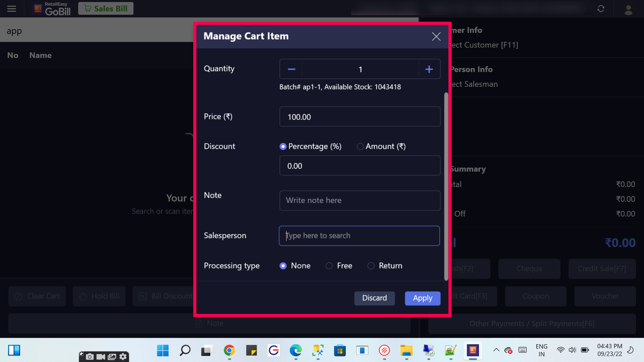Open File Explorer from taskbar
Screen dimensions: 644x362
tap(406, 351)
